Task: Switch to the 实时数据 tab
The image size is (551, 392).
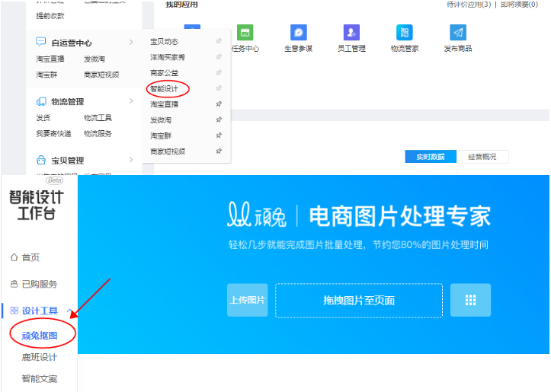Action: [431, 156]
